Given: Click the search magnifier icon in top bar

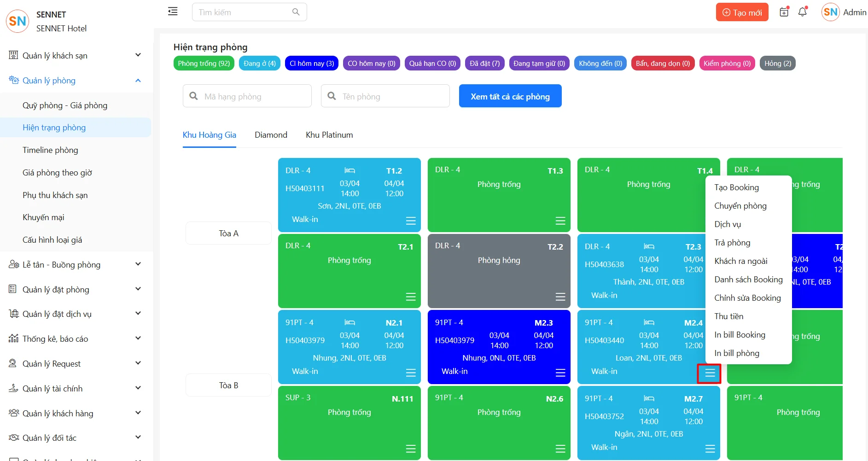Looking at the screenshot, I should [x=296, y=12].
